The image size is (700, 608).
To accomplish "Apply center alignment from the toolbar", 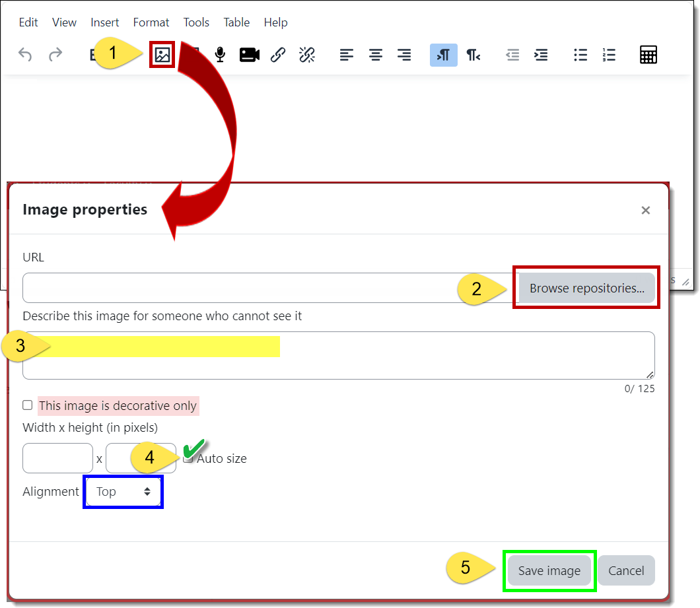I will click(375, 55).
